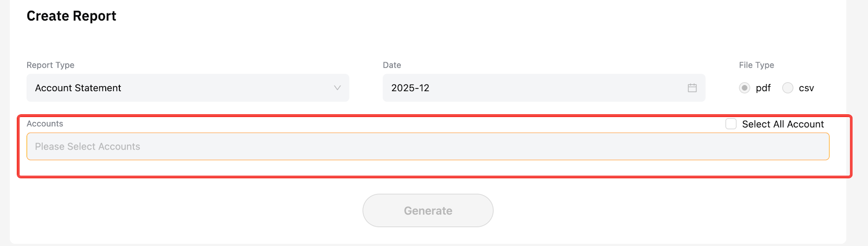The width and height of the screenshot is (868, 246).
Task: Click the "Date" field label
Action: 392,65
